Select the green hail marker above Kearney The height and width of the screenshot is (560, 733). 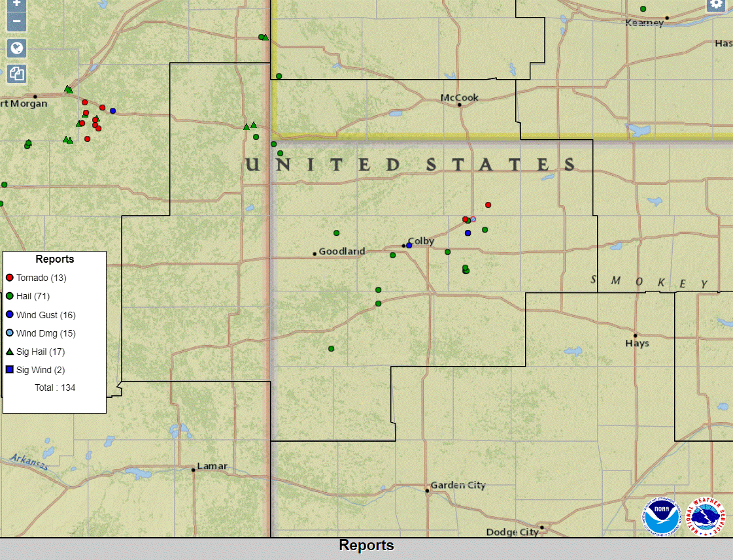coord(643,9)
